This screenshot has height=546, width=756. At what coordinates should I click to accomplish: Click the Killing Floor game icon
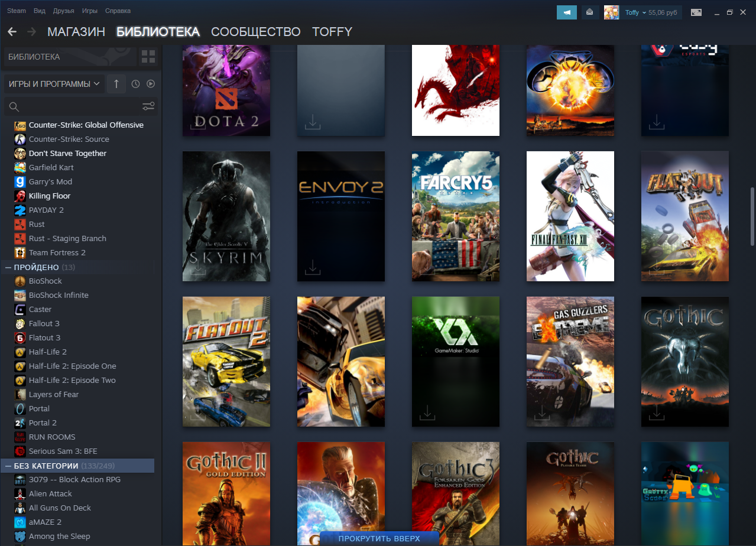pos(20,196)
